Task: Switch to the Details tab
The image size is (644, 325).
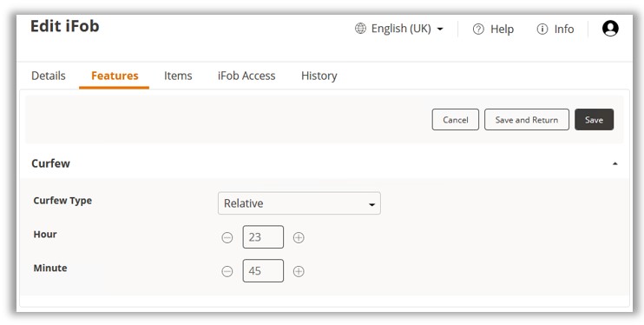Action: click(49, 76)
